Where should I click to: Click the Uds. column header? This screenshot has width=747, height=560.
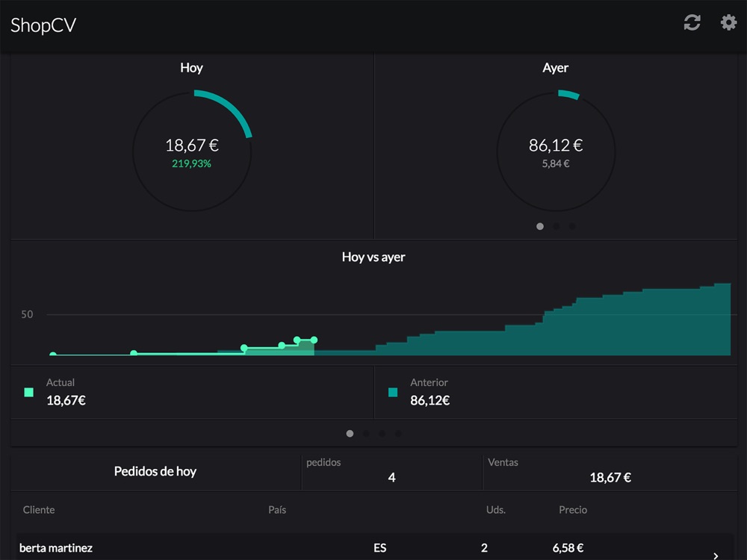pyautogui.click(x=496, y=510)
